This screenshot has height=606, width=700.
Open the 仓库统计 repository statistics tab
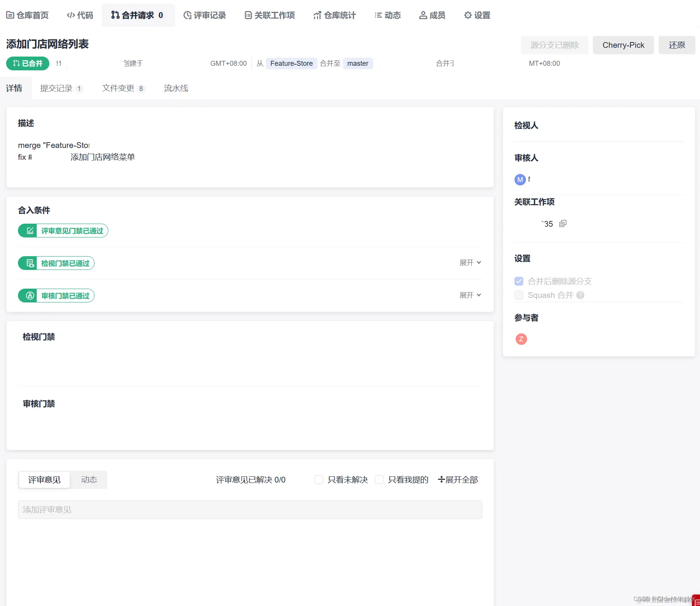coord(335,15)
